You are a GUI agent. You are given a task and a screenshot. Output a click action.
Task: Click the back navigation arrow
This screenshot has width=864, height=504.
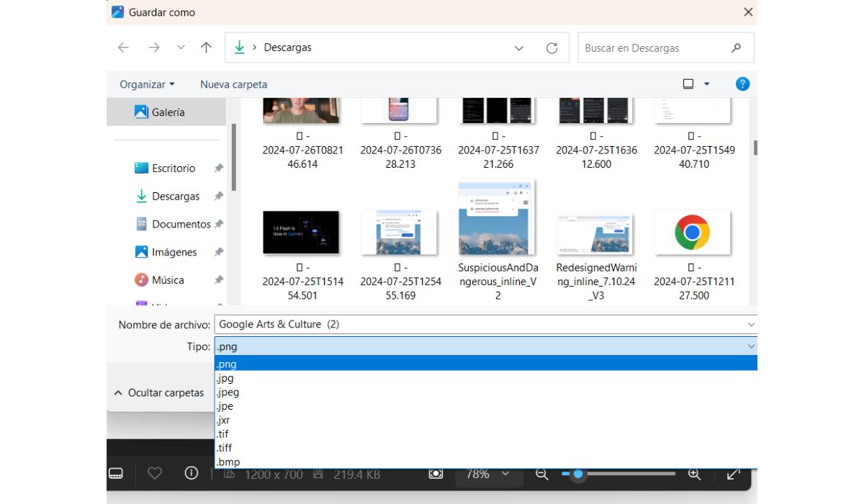click(x=123, y=48)
